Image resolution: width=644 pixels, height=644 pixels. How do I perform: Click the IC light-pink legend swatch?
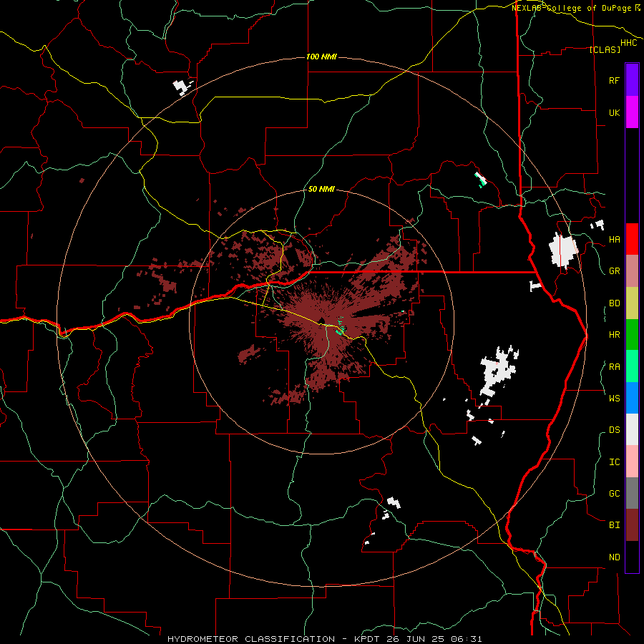coord(632,462)
